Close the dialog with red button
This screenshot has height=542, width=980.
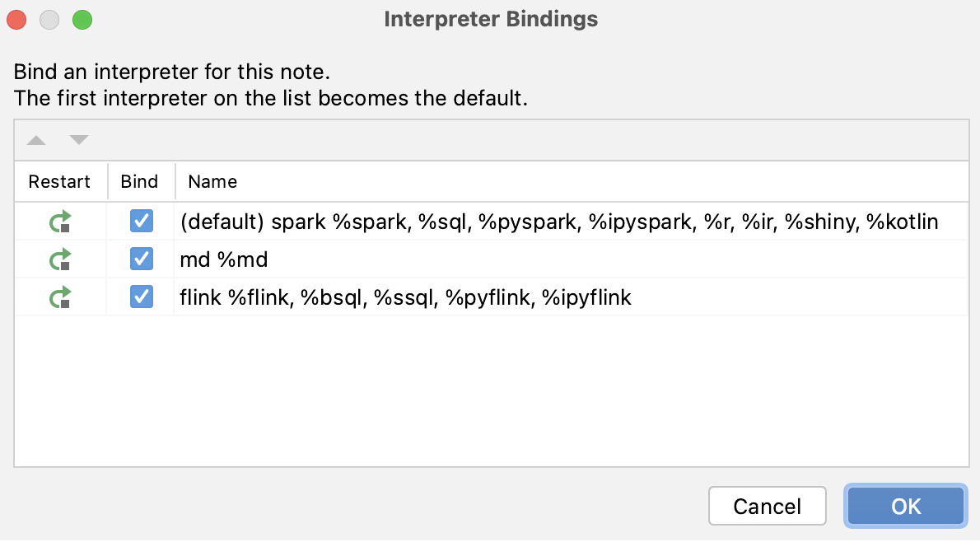[16, 20]
